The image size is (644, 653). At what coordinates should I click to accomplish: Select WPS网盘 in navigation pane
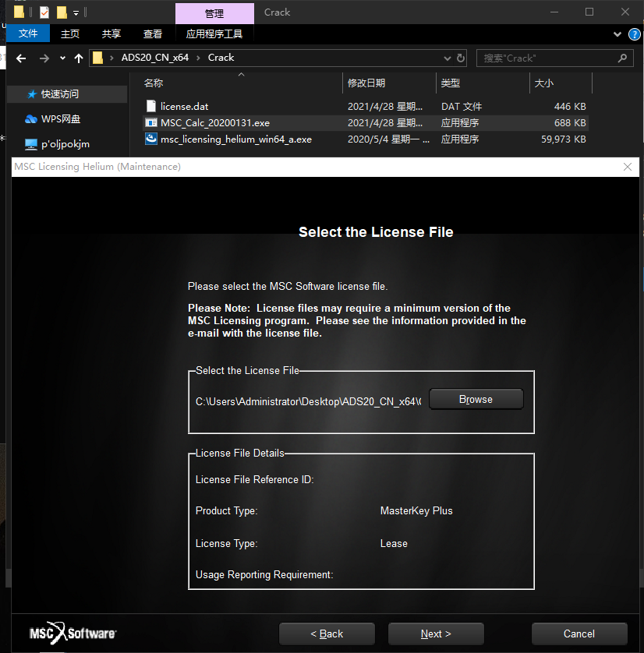tap(61, 119)
